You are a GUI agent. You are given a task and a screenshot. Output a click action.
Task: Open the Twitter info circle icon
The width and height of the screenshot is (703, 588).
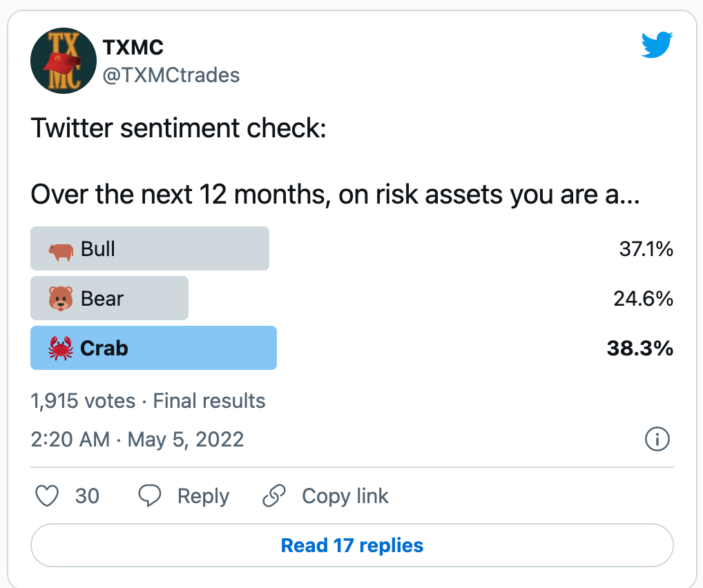pos(657,439)
